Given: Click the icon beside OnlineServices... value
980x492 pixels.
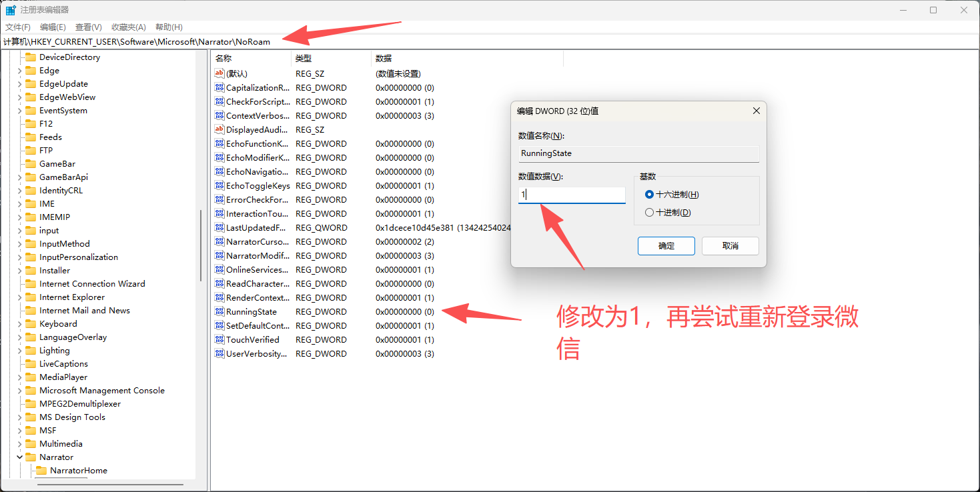Looking at the screenshot, I should click(x=219, y=269).
